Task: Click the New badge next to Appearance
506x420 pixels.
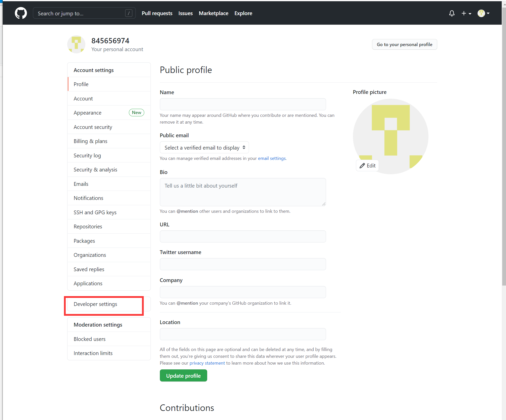Action: [x=136, y=113]
